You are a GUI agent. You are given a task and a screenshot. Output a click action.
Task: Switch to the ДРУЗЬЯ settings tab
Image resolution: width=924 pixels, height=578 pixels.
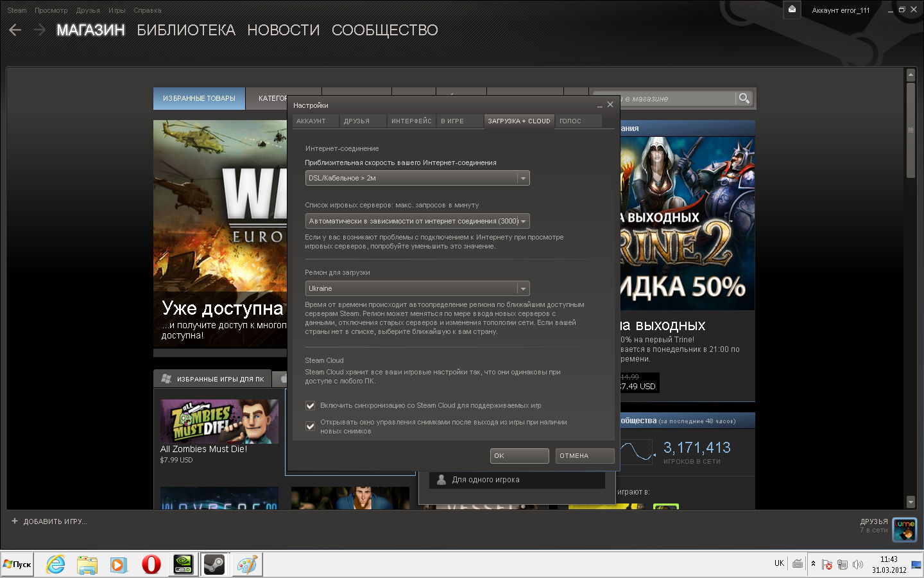click(363, 121)
